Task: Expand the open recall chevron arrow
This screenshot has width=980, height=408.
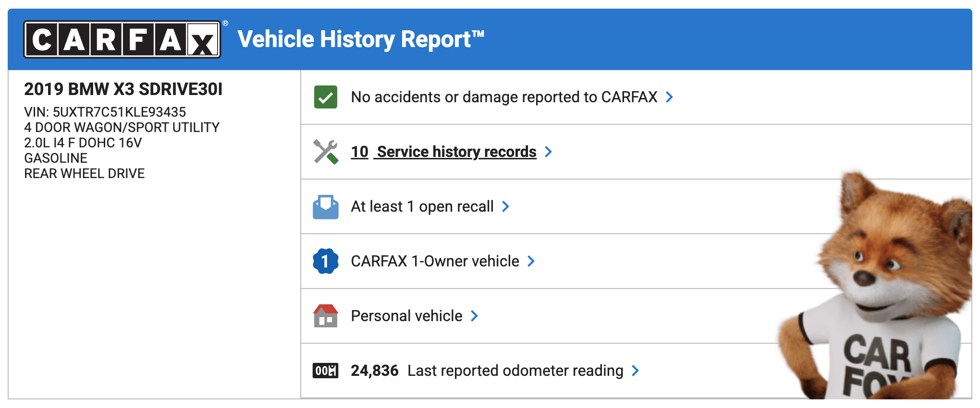Action: point(505,206)
